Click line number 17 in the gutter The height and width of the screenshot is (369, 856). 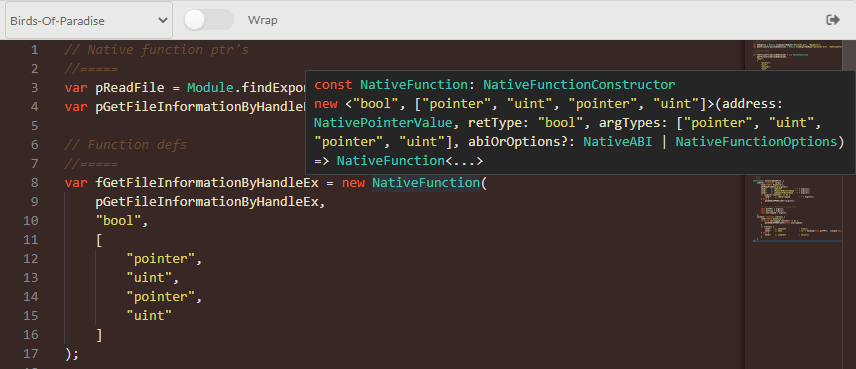point(31,354)
